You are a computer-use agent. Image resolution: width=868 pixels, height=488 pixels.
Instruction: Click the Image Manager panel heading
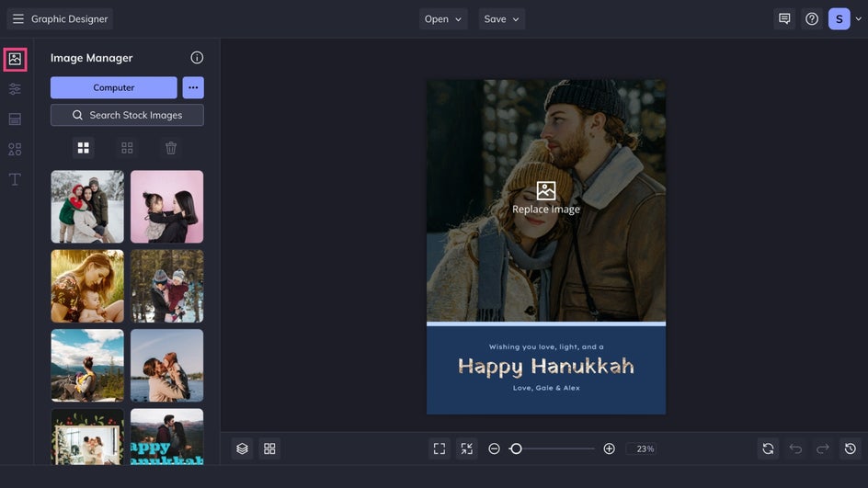[x=91, y=58]
